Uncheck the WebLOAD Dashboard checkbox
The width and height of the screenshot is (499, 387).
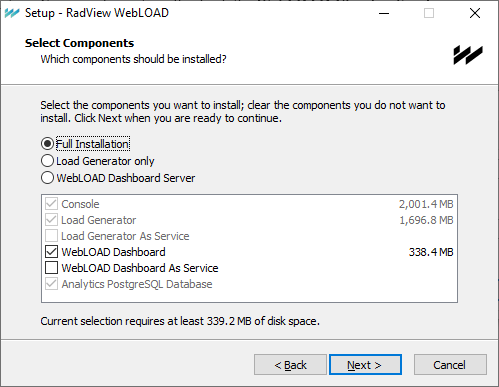pyautogui.click(x=51, y=252)
